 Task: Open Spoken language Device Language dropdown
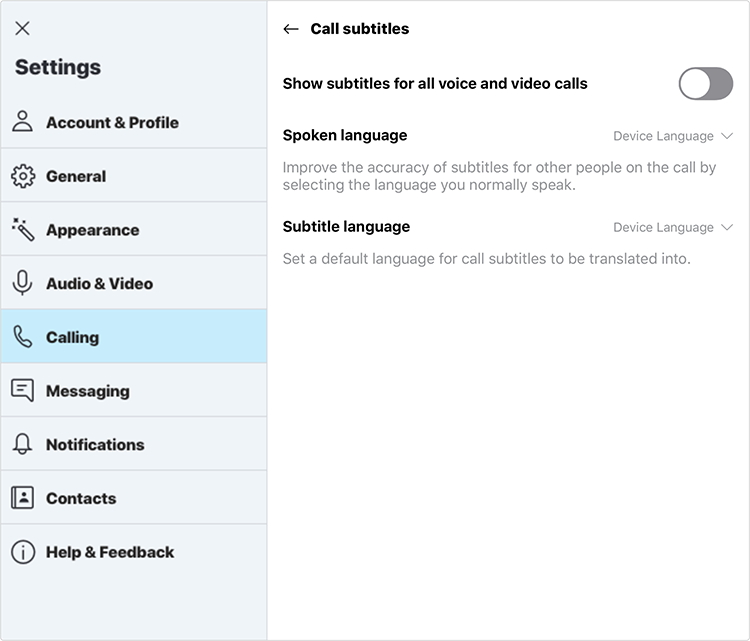point(664,136)
